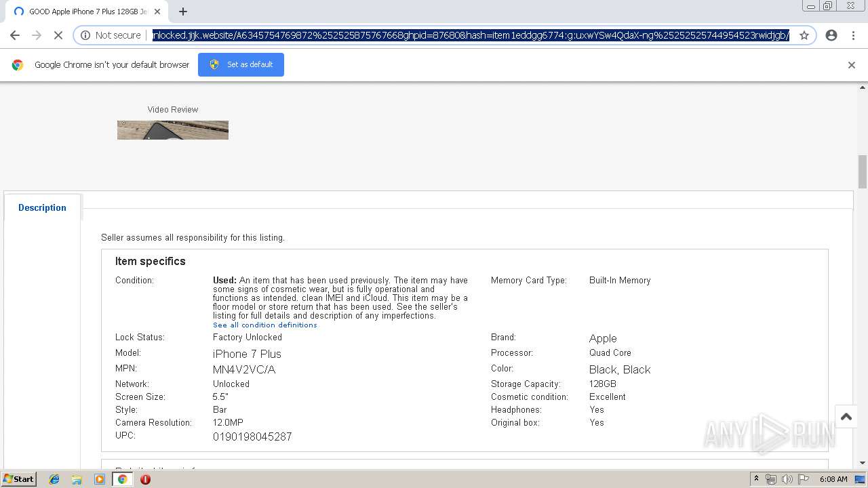This screenshot has height=488, width=868.
Task: Open the file explorer folder in taskbar
Action: click(x=77, y=479)
